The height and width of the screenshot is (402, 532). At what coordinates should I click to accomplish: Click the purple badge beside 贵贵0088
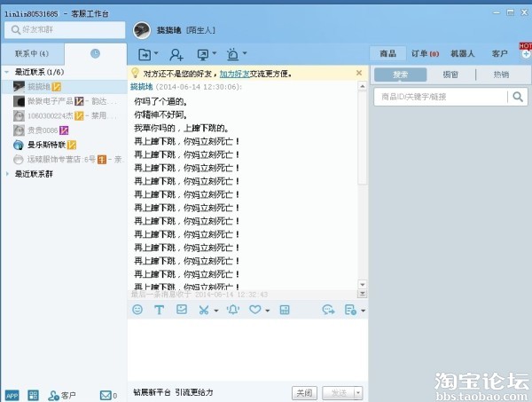pyautogui.click(x=64, y=130)
